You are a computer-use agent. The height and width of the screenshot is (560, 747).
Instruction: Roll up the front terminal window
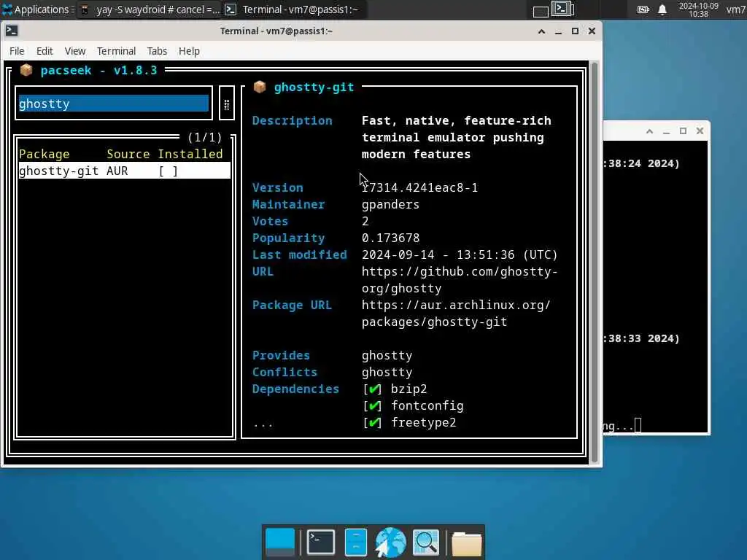pos(542,31)
